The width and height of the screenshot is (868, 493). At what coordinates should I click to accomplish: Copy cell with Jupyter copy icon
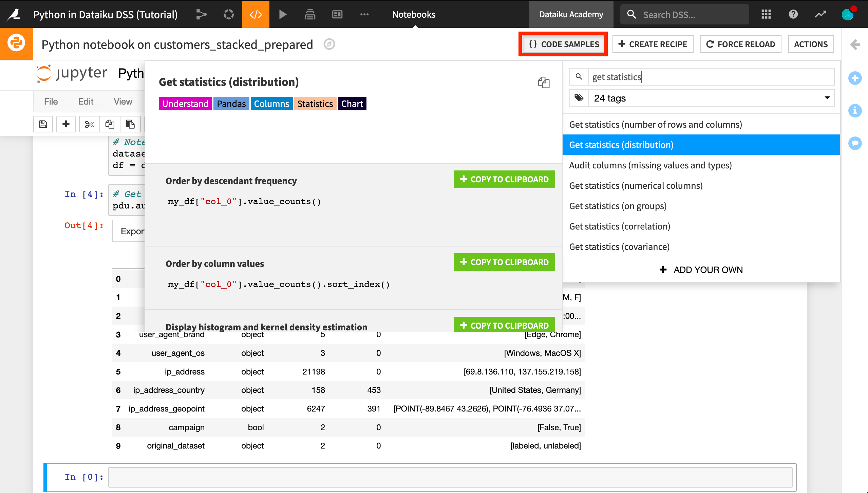pyautogui.click(x=110, y=124)
